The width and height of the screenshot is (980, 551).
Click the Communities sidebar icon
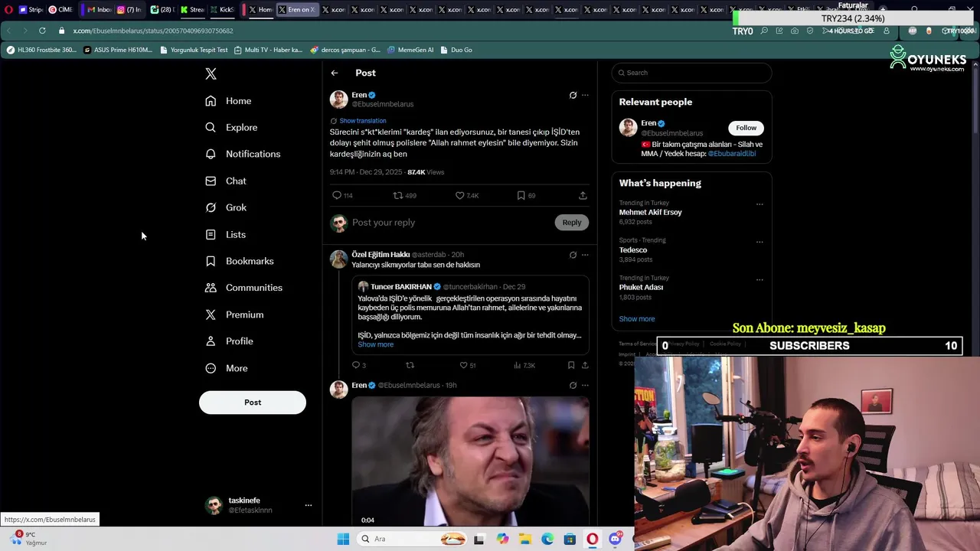click(211, 288)
